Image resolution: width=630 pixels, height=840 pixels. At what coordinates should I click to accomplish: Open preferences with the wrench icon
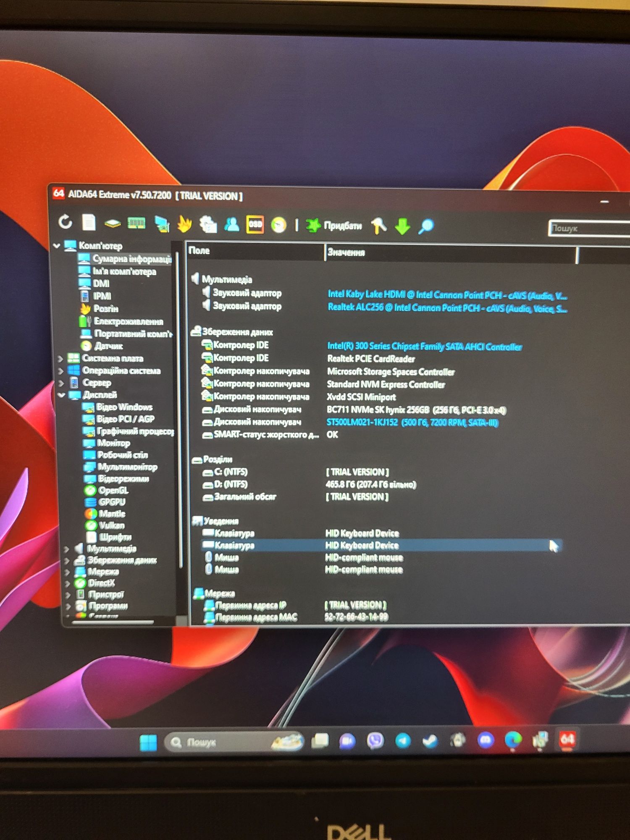pyautogui.click(x=379, y=226)
